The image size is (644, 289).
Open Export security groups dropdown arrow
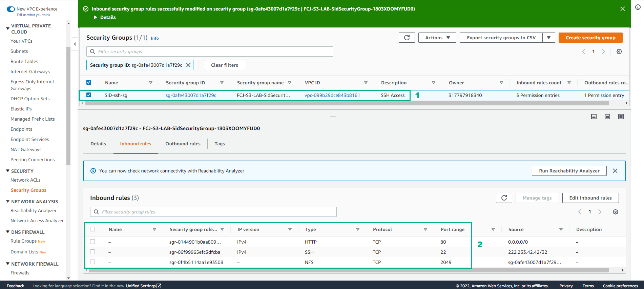(x=549, y=38)
